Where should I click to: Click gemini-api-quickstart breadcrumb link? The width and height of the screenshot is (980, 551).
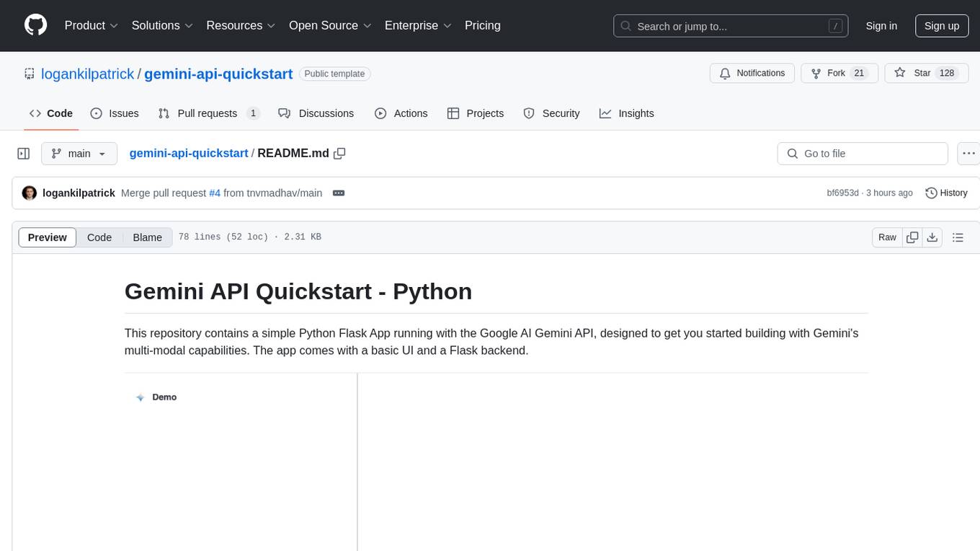click(189, 153)
